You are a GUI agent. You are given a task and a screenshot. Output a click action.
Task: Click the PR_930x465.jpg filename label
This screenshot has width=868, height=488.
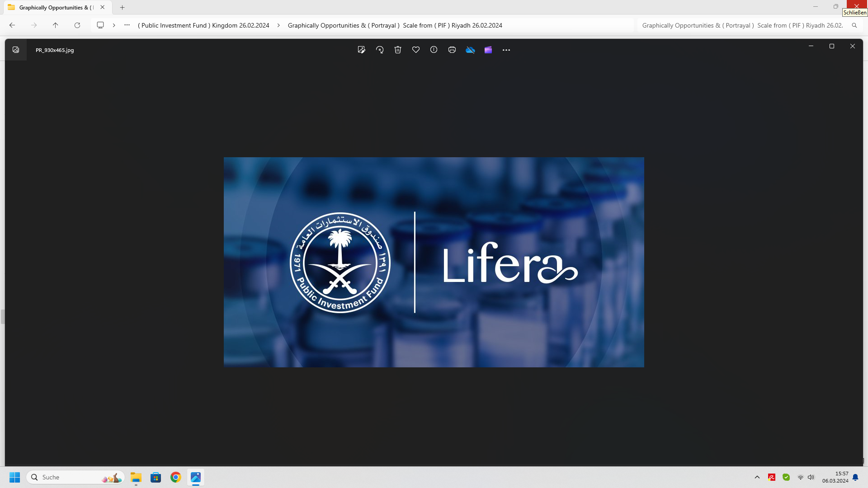tap(55, 50)
